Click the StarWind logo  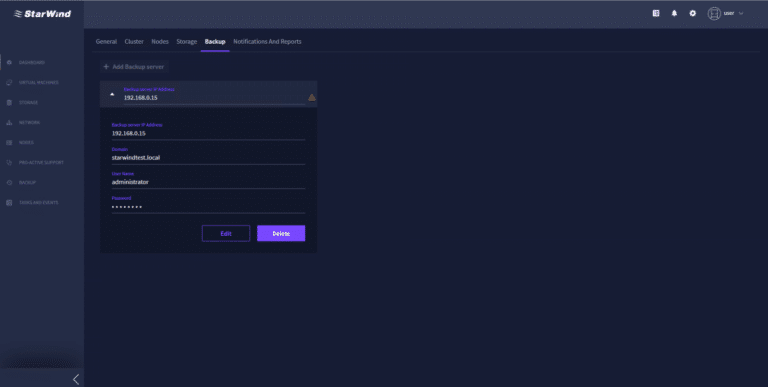[x=42, y=14]
